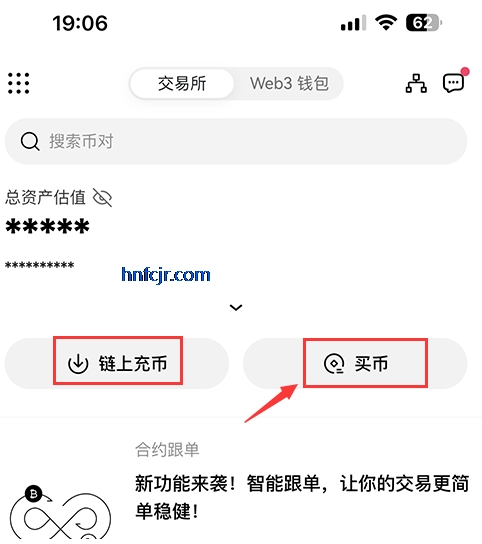Image resolution: width=482 pixels, height=544 pixels.
Task: Open the infinity loop copy-trading illustration
Action: pos(60,512)
